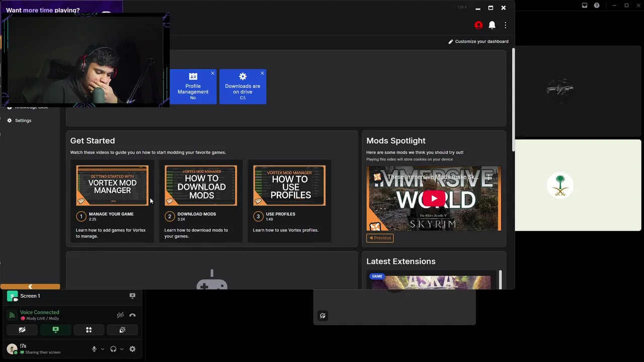Click the Mods Spotlight heading

(396, 141)
